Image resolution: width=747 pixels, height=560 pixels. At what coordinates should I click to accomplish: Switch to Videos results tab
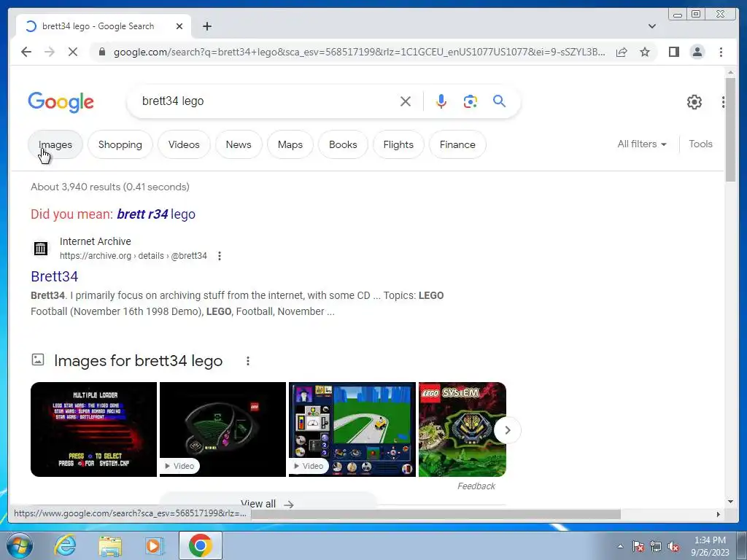click(184, 144)
